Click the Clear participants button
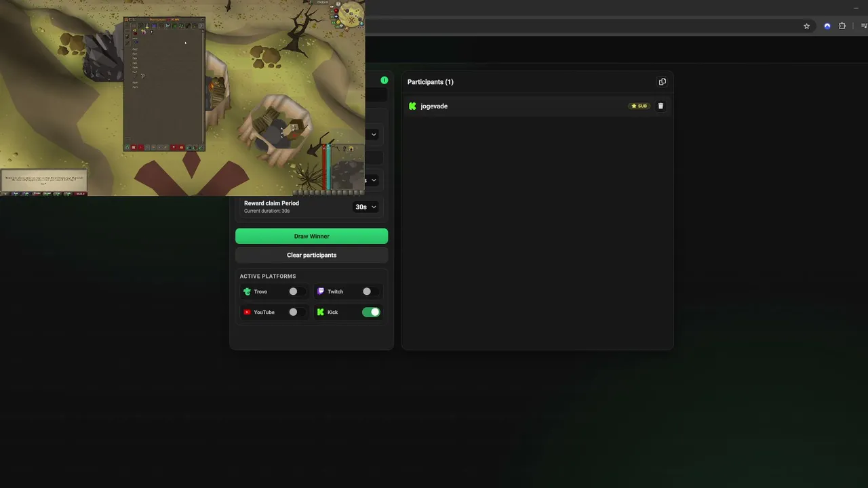868x488 pixels. [312, 256]
